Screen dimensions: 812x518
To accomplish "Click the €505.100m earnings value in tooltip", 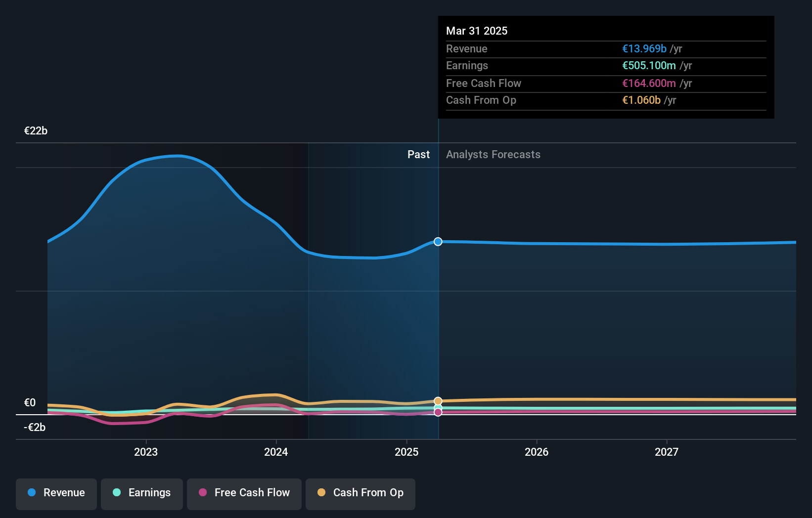I will point(649,65).
